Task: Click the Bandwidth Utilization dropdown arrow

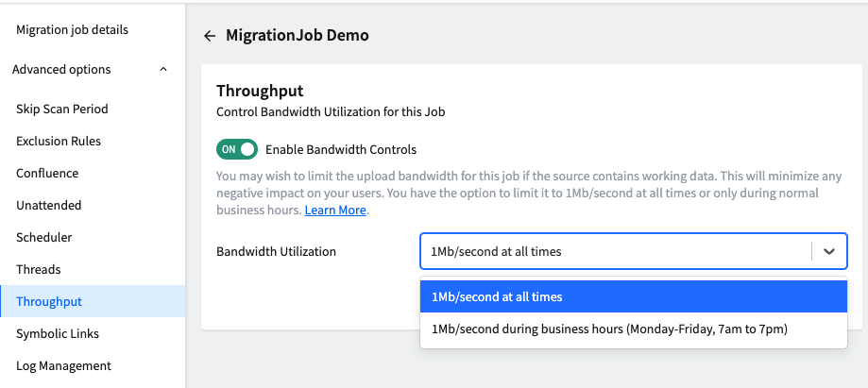Action: (x=828, y=251)
